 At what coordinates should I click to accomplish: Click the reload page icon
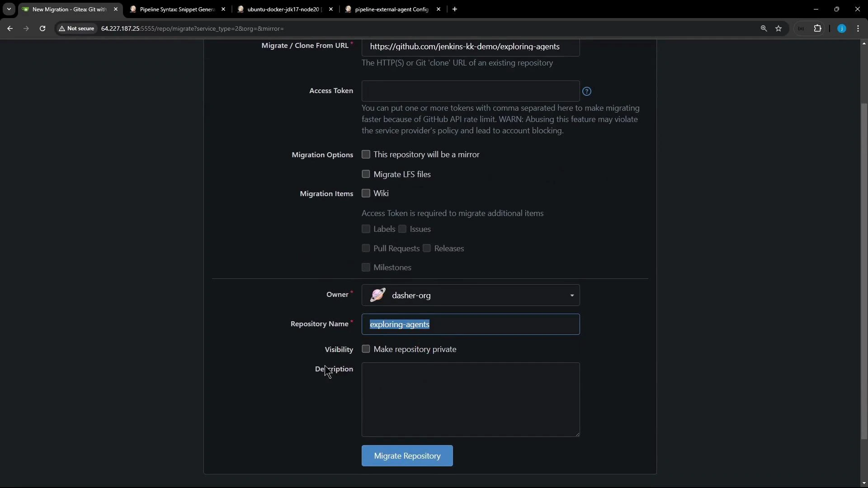[42, 28]
